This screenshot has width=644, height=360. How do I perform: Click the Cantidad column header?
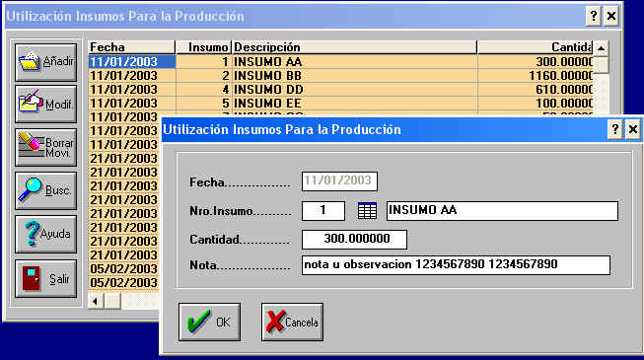[536, 47]
